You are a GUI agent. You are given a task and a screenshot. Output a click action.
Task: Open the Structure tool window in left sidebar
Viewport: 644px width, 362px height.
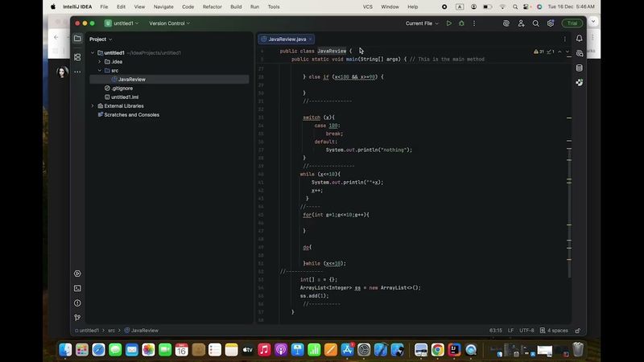pyautogui.click(x=77, y=57)
